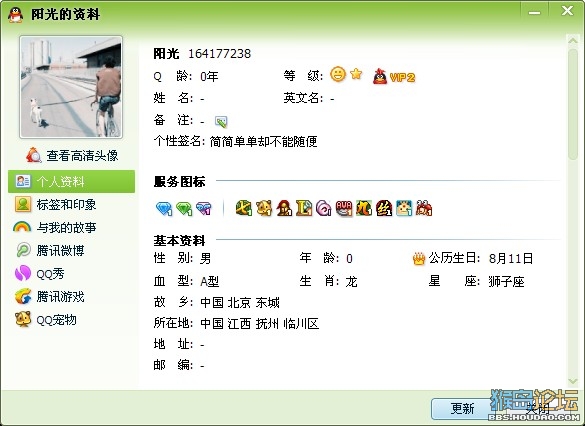The width and height of the screenshot is (585, 426).
Task: Click the smiley face level icon
Action: [x=338, y=74]
